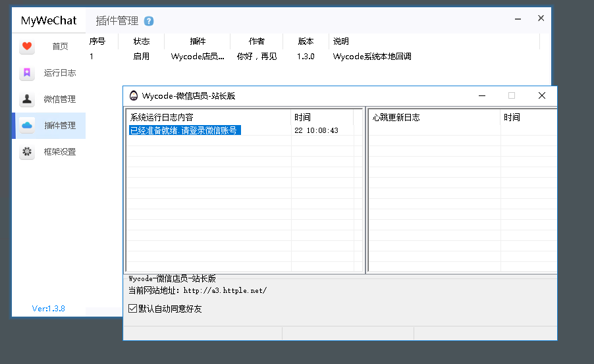The height and width of the screenshot is (364, 594).
Task: Click the 插件 column header
Action: click(198, 41)
